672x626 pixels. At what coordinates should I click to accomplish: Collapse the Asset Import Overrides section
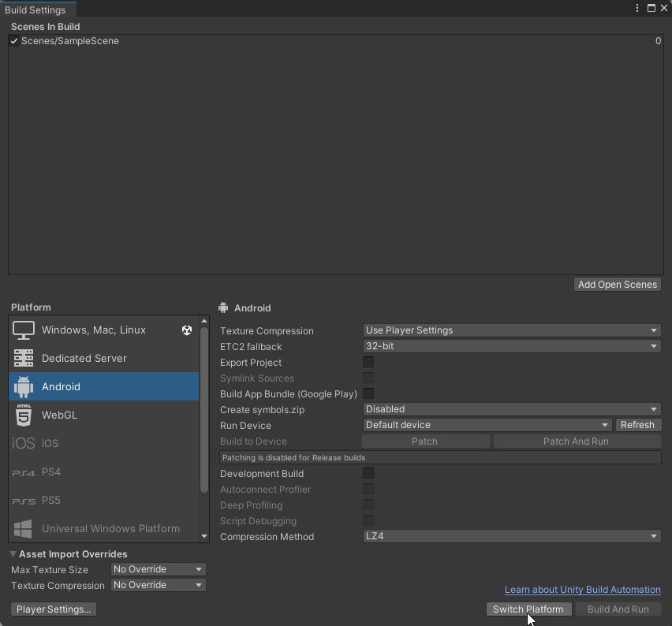(x=13, y=554)
